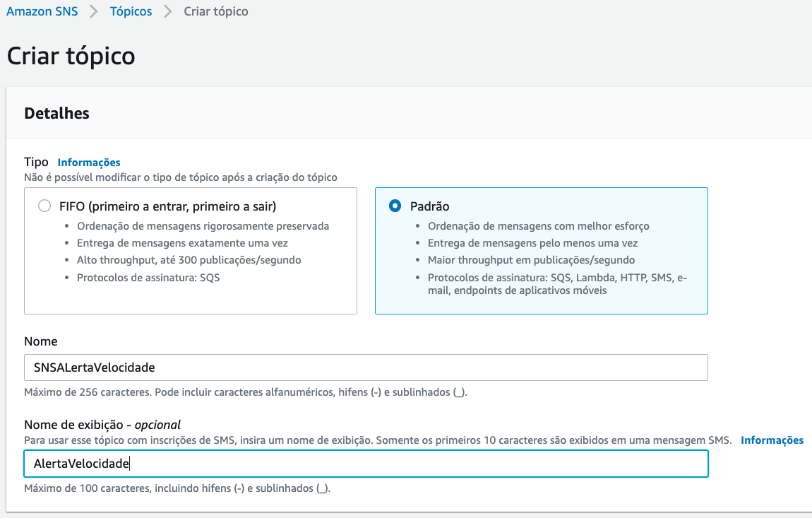
Task: Go to the Tópicos breadcrumb link
Action: 131,11
